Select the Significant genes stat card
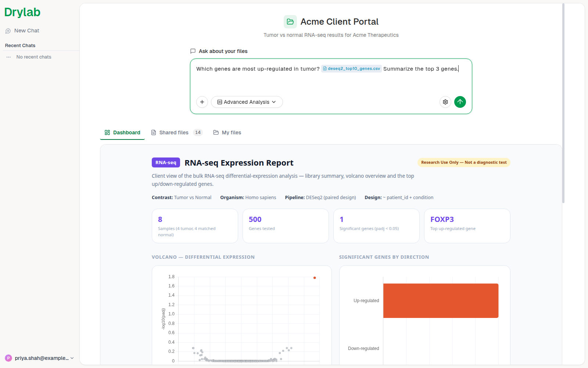 tap(376, 226)
